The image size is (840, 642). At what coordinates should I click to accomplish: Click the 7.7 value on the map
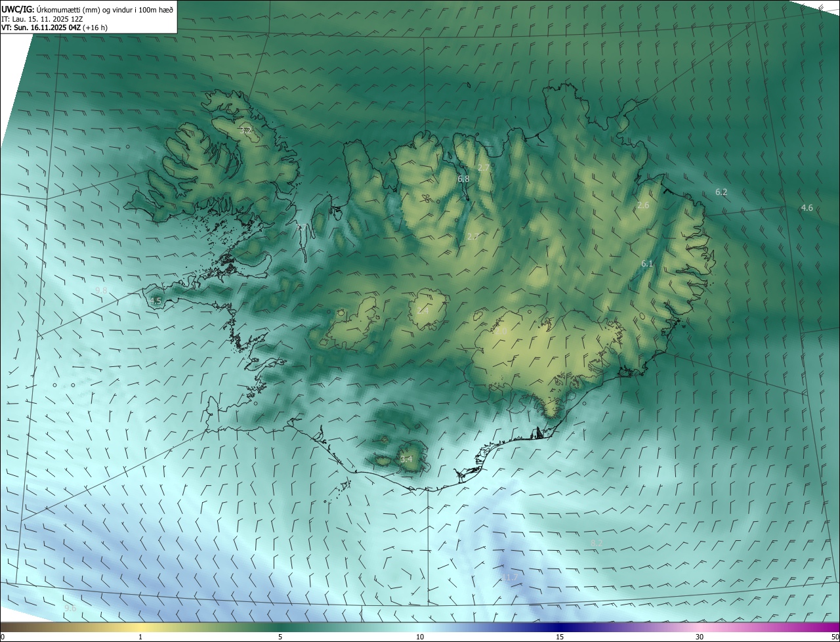tap(301, 227)
